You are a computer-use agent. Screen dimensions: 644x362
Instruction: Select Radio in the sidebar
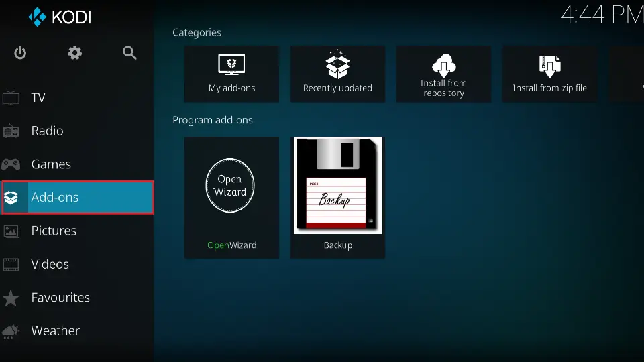tap(77, 131)
